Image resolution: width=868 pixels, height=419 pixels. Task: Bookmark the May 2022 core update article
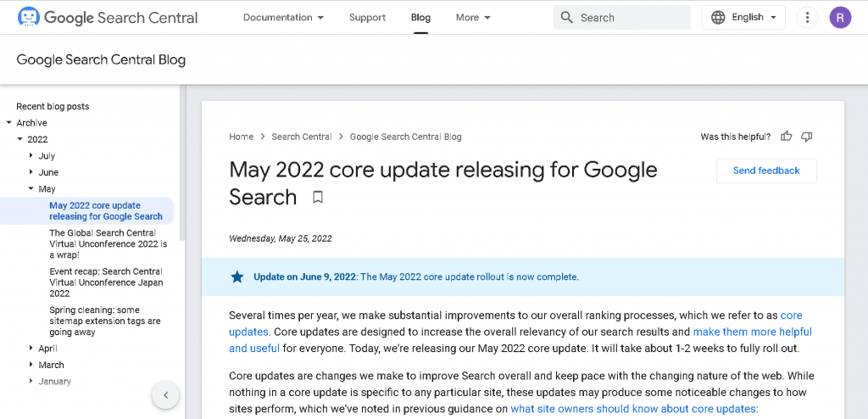(x=318, y=198)
